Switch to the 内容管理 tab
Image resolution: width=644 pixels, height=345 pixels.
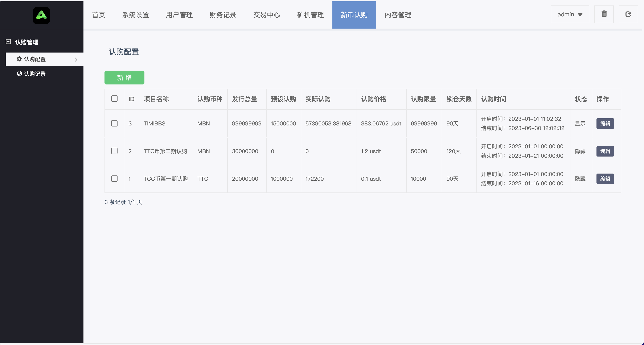pyautogui.click(x=398, y=15)
